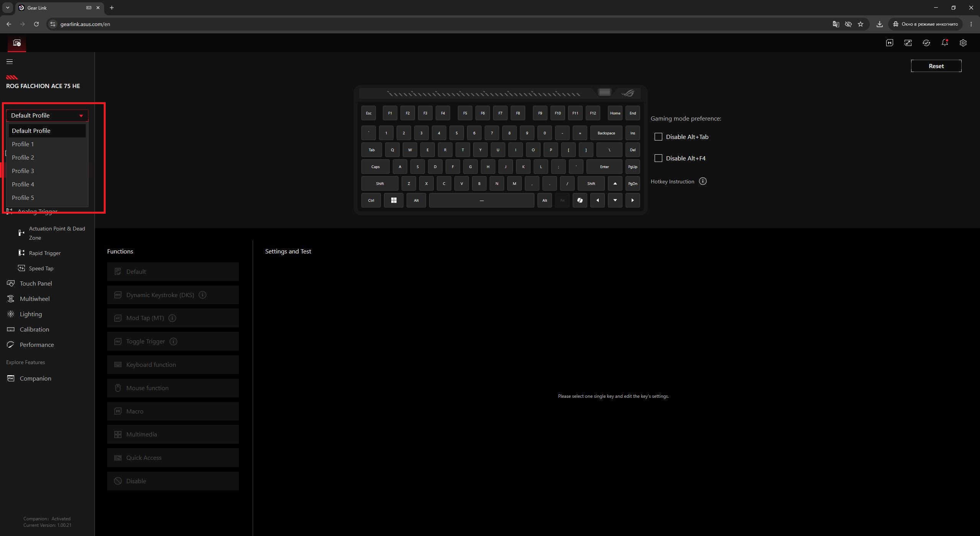The height and width of the screenshot is (536, 980).
Task: Go to the Touch Panel section
Action: click(x=36, y=284)
